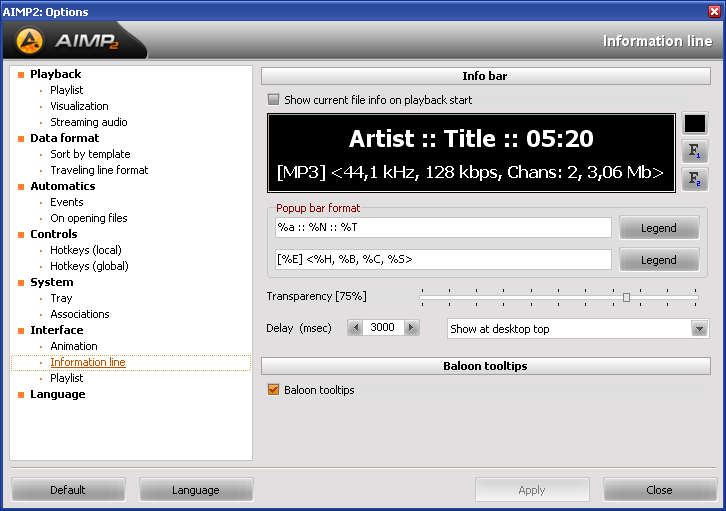Open Hotkeys (global) settings
Image resolution: width=726 pixels, height=511 pixels.
[89, 266]
